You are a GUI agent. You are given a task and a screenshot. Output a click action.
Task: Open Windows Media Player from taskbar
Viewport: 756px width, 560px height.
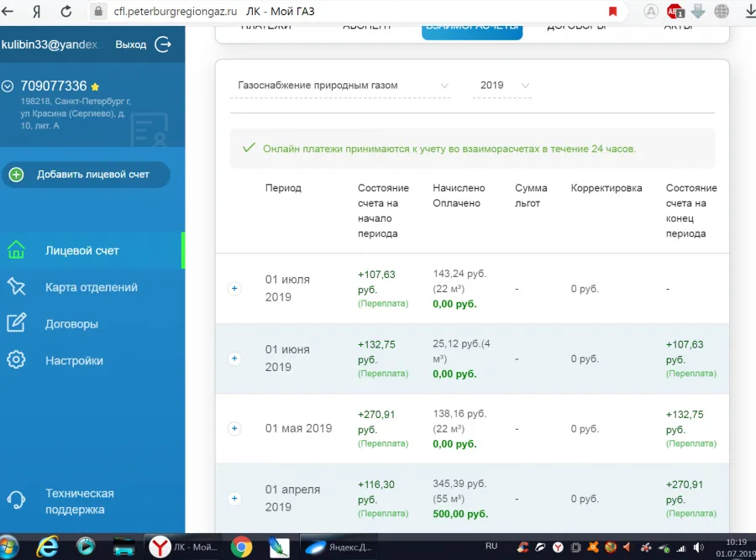click(x=86, y=547)
